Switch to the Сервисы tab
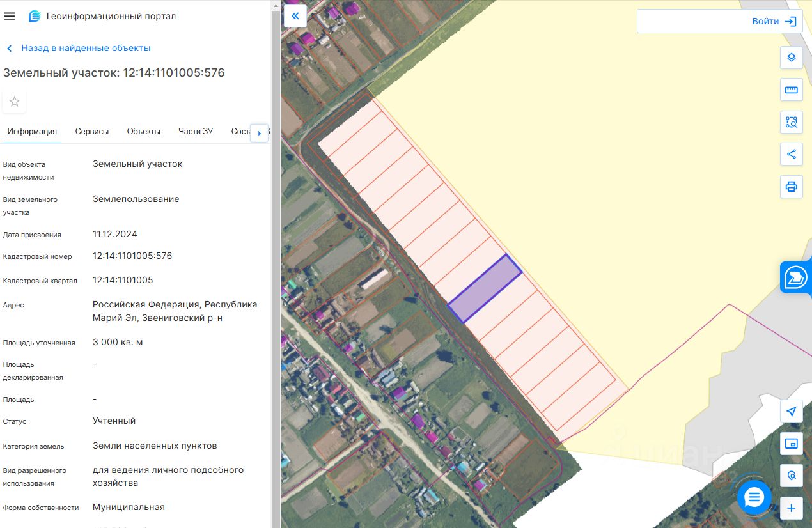Screen dimensions: 812x528 [92, 132]
